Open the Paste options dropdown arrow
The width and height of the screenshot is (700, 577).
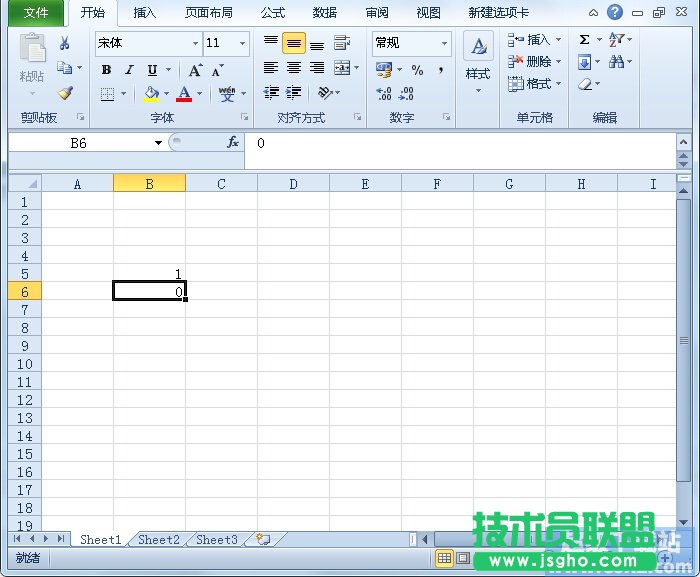(x=32, y=93)
